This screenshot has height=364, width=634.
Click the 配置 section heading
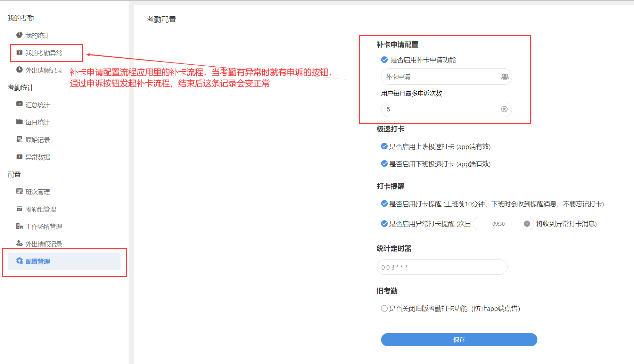14,174
